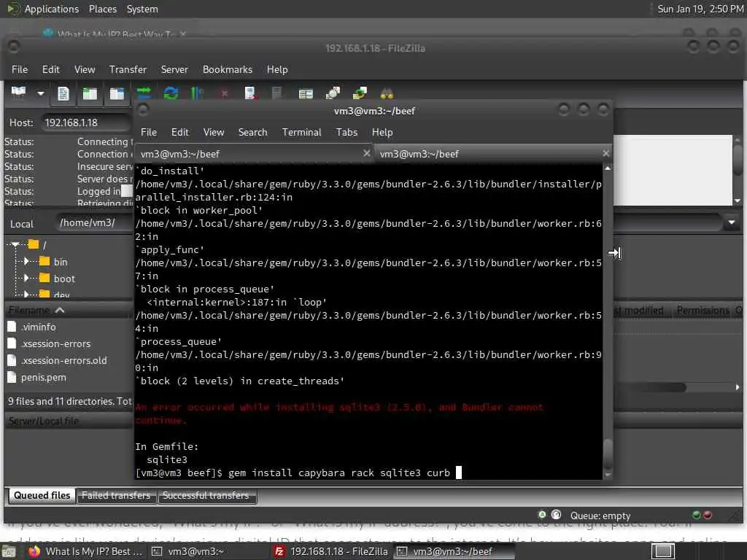Open the Applications panel menu
This screenshot has width=747, height=560.
52,9
